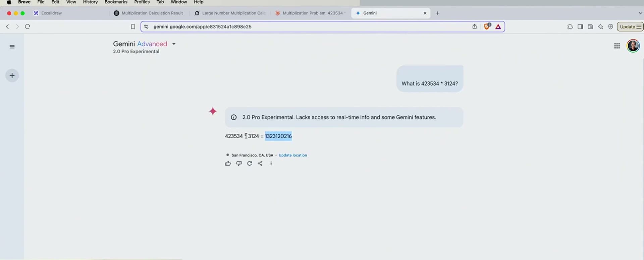This screenshot has height=260, width=644.
Task: Share the Gemini response
Action: [260, 164]
